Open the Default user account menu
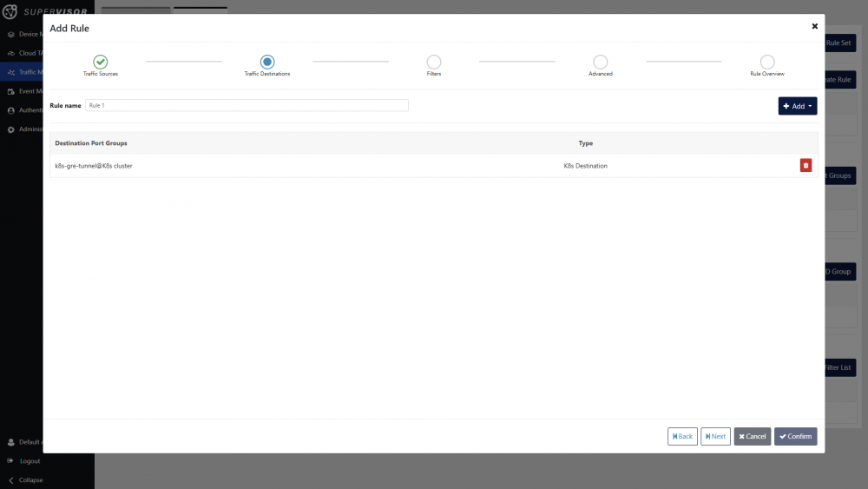 tap(11, 441)
